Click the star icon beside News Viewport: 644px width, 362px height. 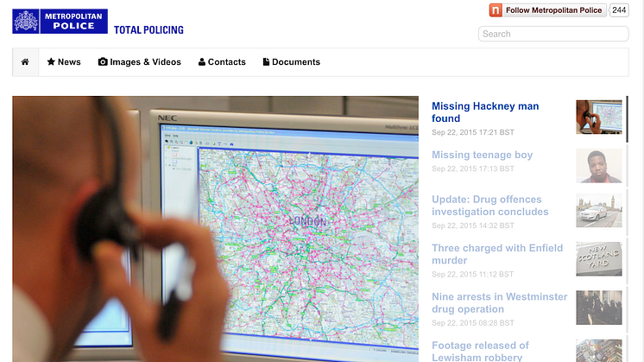pyautogui.click(x=51, y=61)
